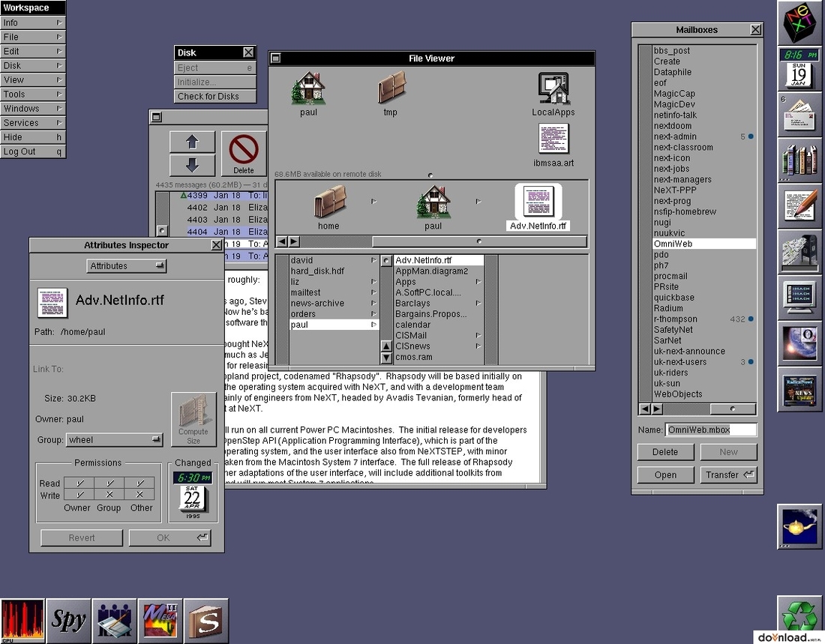This screenshot has width=825, height=644.
Task: Click the paul house icon in the icon path
Action: [x=433, y=202]
